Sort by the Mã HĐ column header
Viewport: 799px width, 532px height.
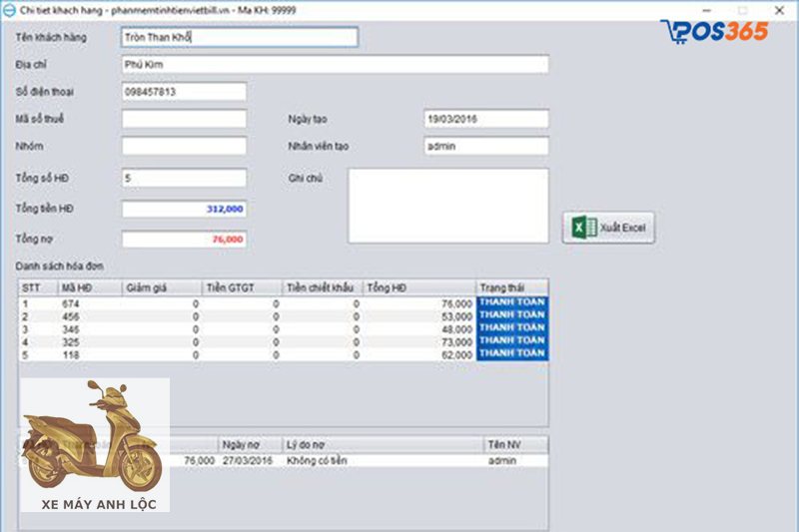point(88,287)
